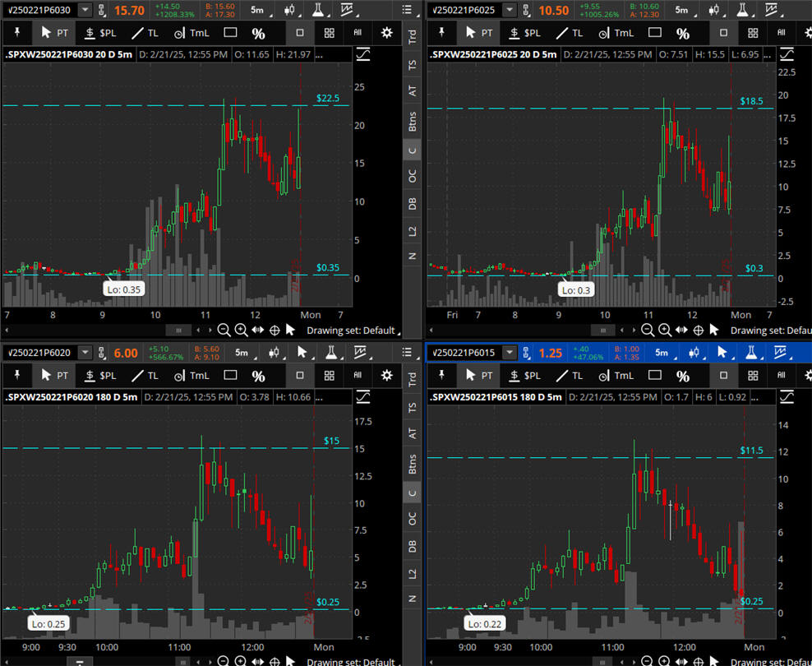Open the candle chart style dropdown on P6015
Image resolution: width=812 pixels, height=666 pixels.
[695, 353]
